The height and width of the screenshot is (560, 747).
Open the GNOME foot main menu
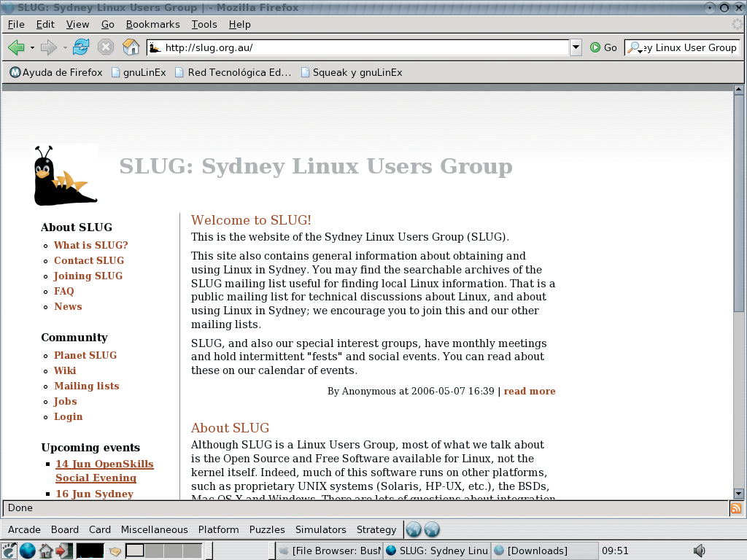[x=9, y=551]
